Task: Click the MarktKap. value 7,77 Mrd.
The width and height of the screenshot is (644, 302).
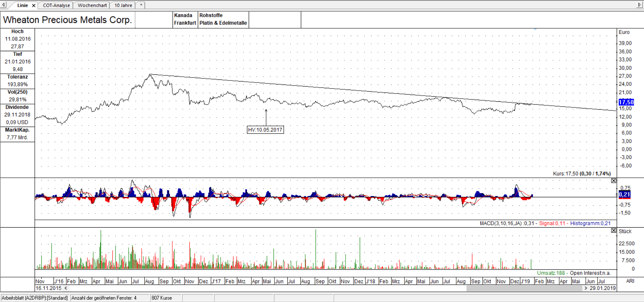Action: click(17, 137)
